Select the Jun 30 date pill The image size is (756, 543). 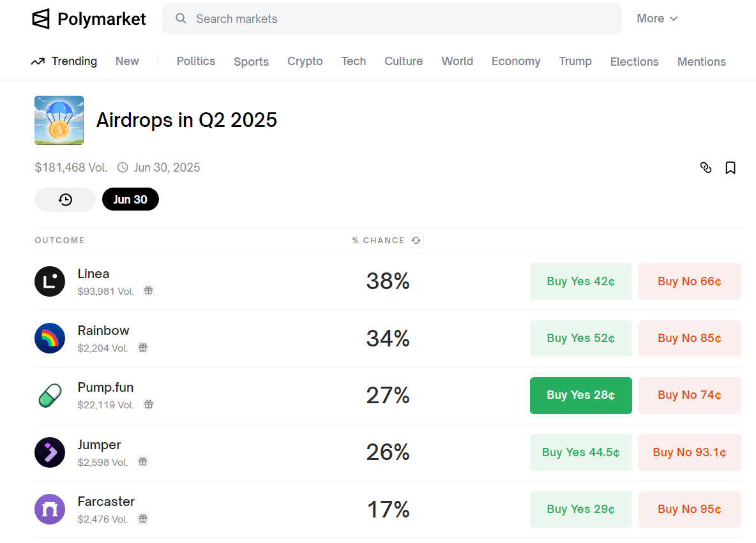[130, 200]
